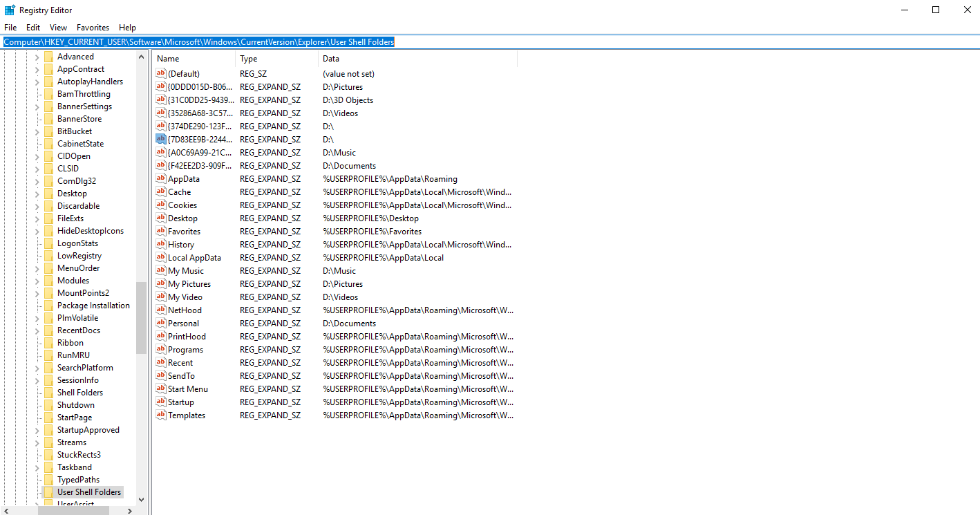The width and height of the screenshot is (980, 515).
Task: Expand the Advanced key
Action: [x=37, y=57]
